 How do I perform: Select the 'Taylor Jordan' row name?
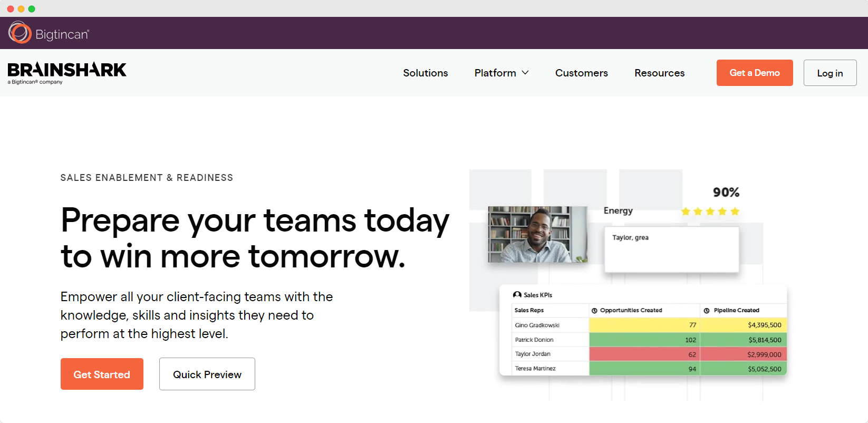point(533,354)
